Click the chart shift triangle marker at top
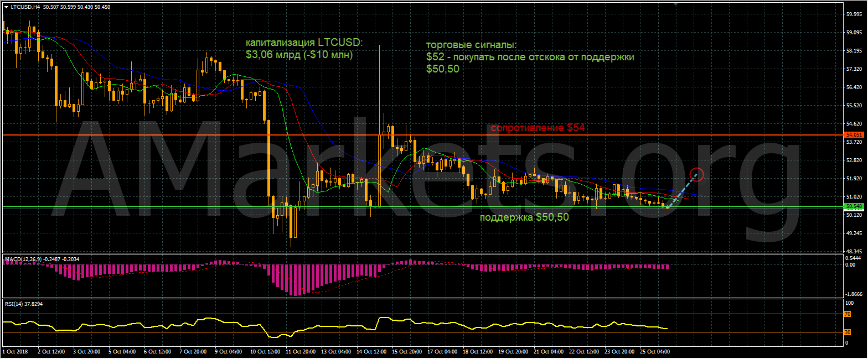The height and width of the screenshot is (359, 868). click(676, 3)
